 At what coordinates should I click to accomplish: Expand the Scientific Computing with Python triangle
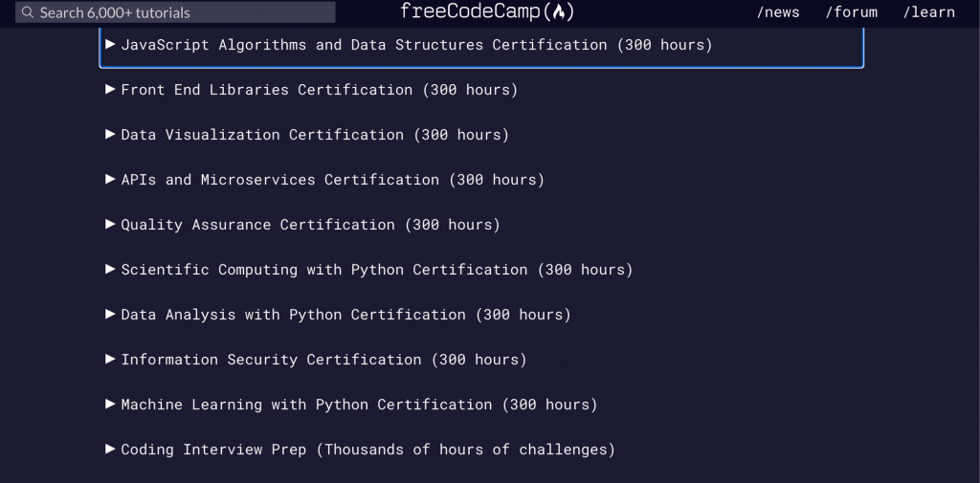[111, 269]
